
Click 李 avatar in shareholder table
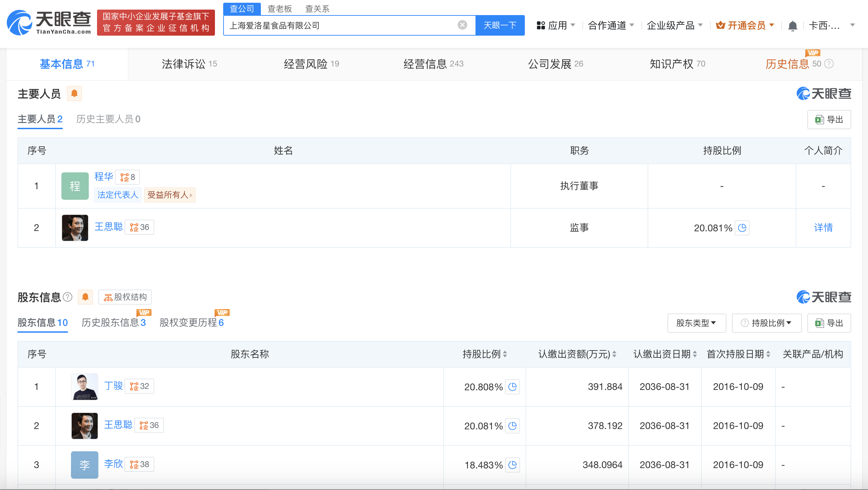point(85,465)
